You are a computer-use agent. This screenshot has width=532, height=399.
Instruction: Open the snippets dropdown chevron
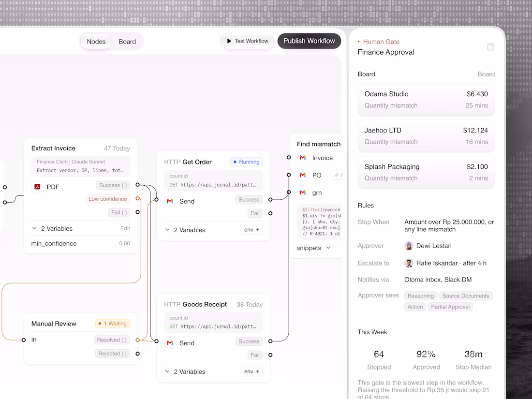click(x=328, y=248)
